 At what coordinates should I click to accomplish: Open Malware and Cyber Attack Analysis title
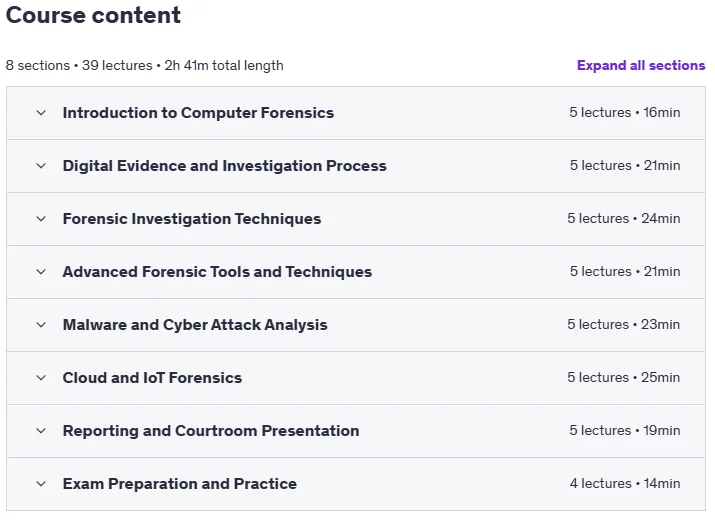[x=195, y=325]
